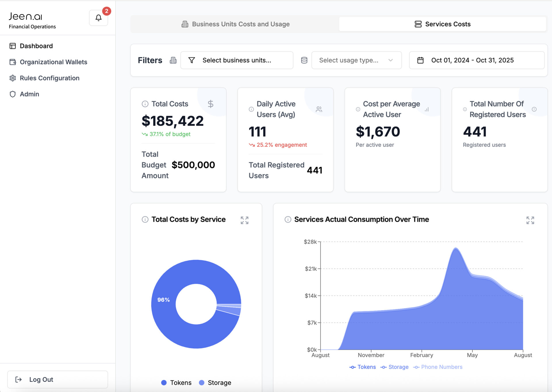Open the Select business units filter
This screenshot has height=392, width=552.
click(237, 60)
